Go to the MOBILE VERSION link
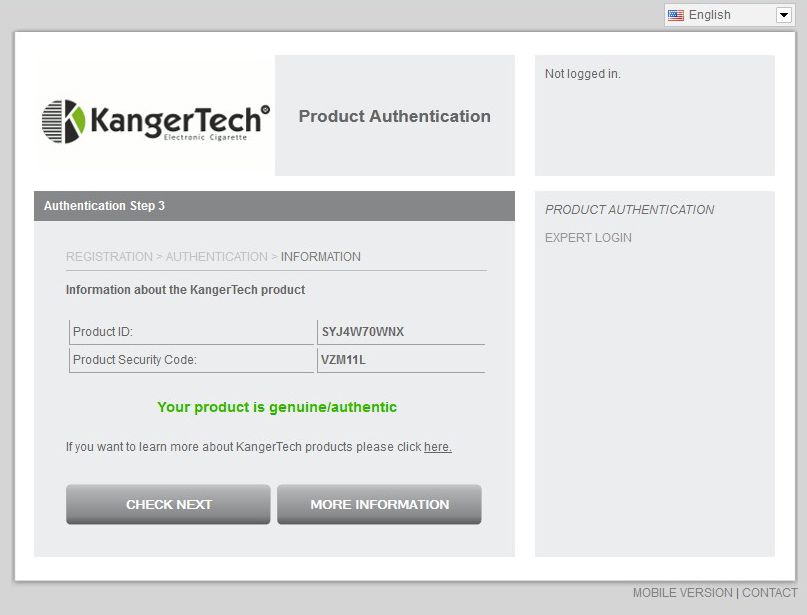The width and height of the screenshot is (807, 615). (x=682, y=593)
